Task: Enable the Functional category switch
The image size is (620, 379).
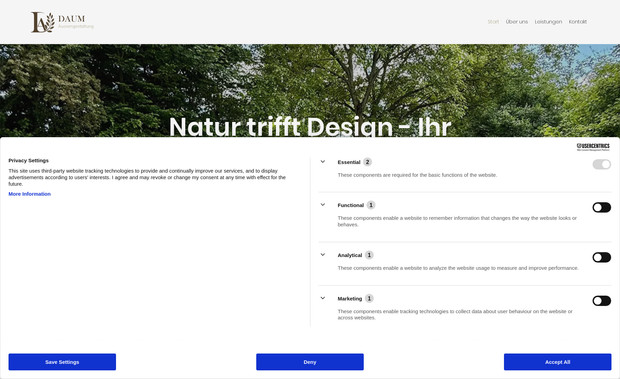Action: click(601, 207)
